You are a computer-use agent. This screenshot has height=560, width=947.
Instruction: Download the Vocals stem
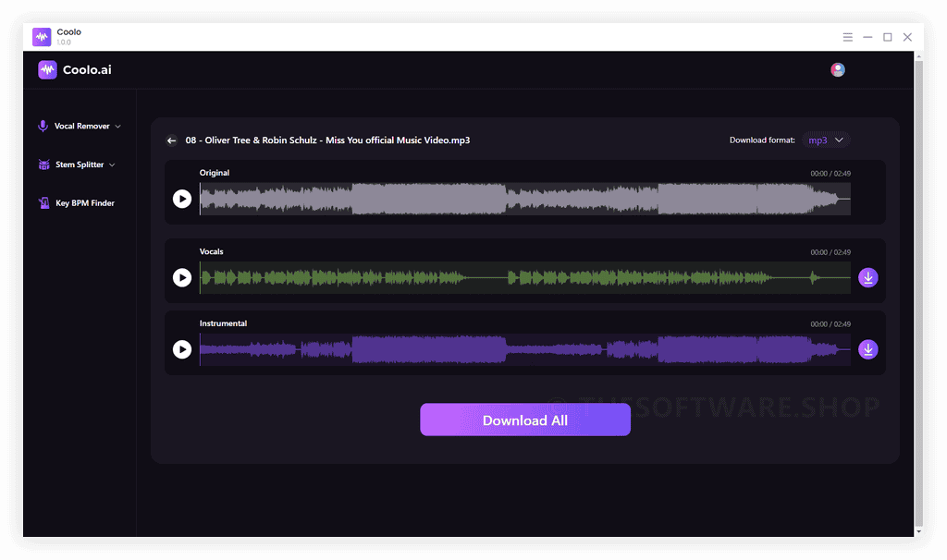867,277
